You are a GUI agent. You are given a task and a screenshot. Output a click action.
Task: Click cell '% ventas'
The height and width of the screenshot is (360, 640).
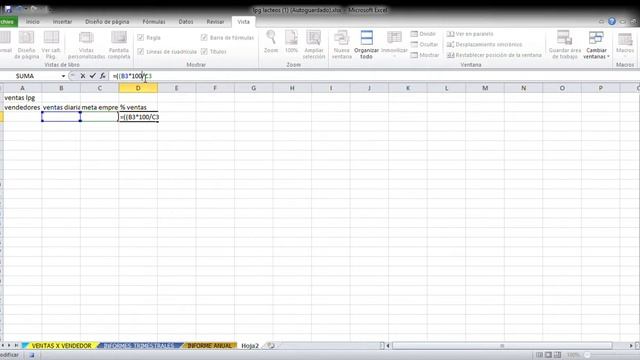tap(138, 107)
